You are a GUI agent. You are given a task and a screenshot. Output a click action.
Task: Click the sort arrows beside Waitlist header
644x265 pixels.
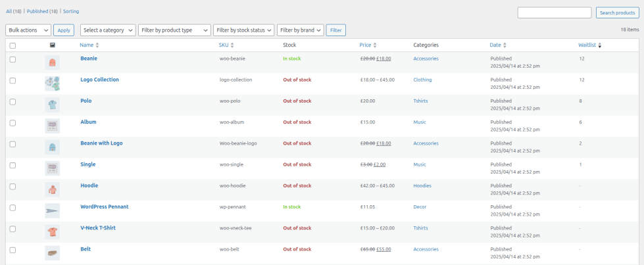(599, 45)
